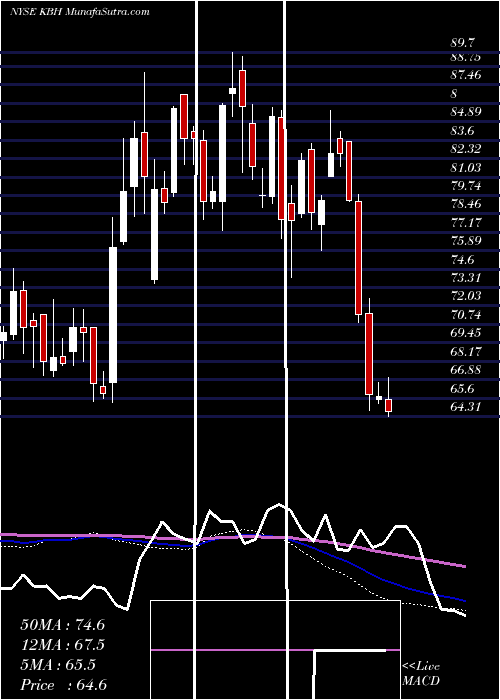Click the Price : 64.6 readout
The height and width of the screenshot is (700, 500).
click(x=63, y=685)
